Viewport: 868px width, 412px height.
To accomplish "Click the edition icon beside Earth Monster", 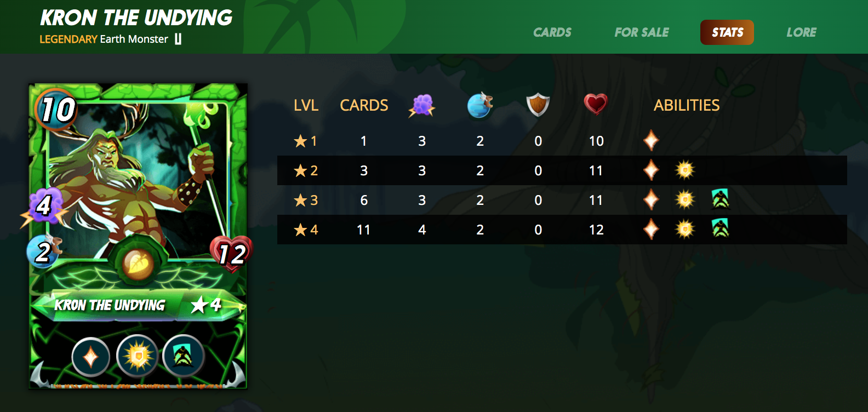I will 178,39.
